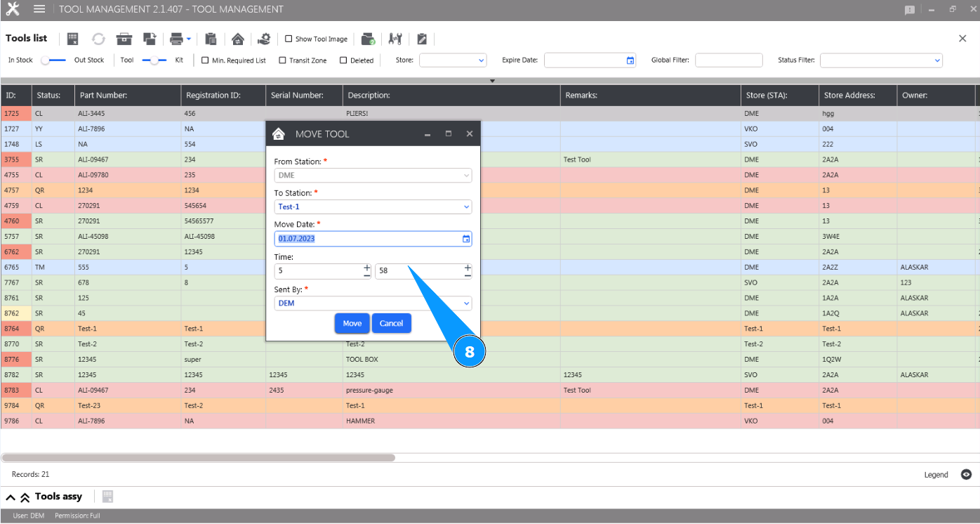The width and height of the screenshot is (980, 524).
Task: Click the toolbox icon in the toolbar
Action: click(124, 39)
